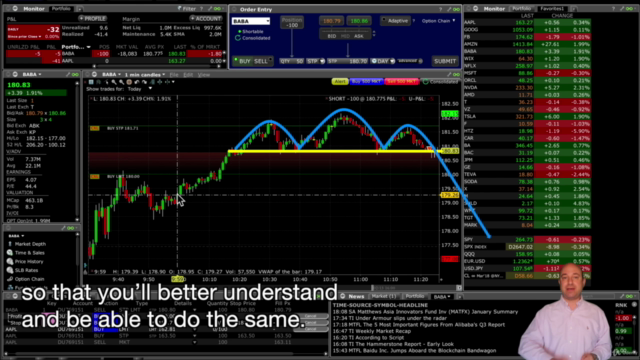The width and height of the screenshot is (640, 360).
Task: Click the QTY 50 quantity field
Action: [291, 61]
